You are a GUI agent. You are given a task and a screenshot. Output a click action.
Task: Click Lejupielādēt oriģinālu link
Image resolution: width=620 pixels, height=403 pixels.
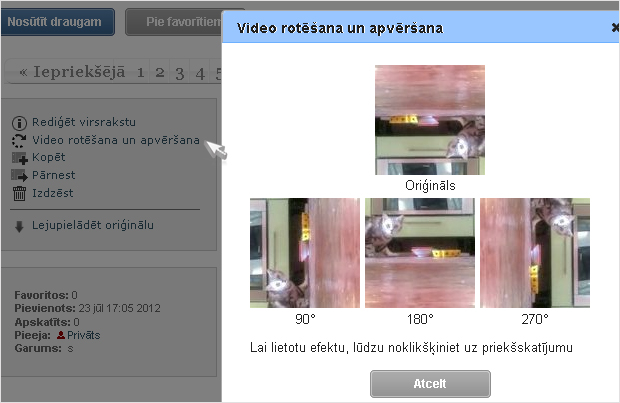93,225
